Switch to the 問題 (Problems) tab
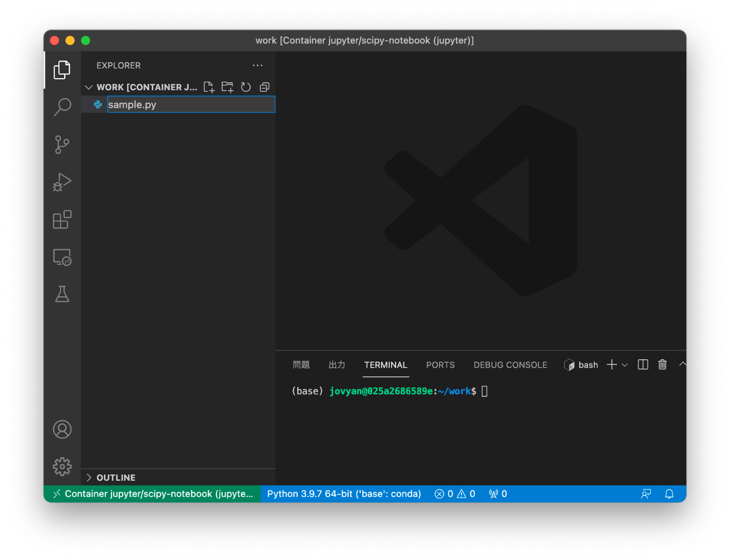This screenshot has height=560, width=730. tap(301, 365)
